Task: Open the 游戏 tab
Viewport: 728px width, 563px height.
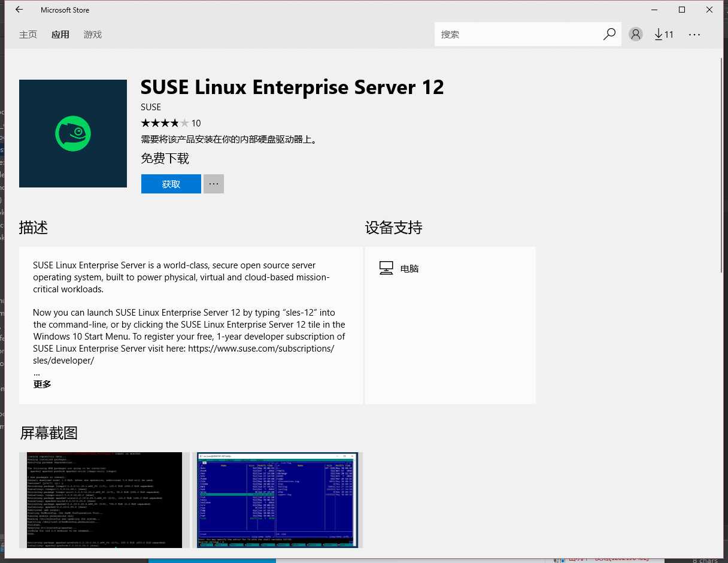Action: [93, 35]
